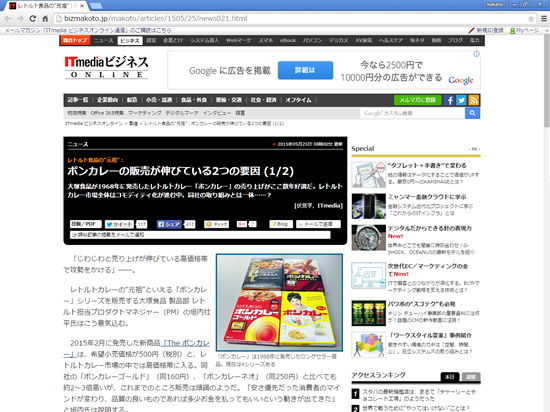Open the Twitter icon in navigation bar
550x412 pixels.
coord(461,100)
